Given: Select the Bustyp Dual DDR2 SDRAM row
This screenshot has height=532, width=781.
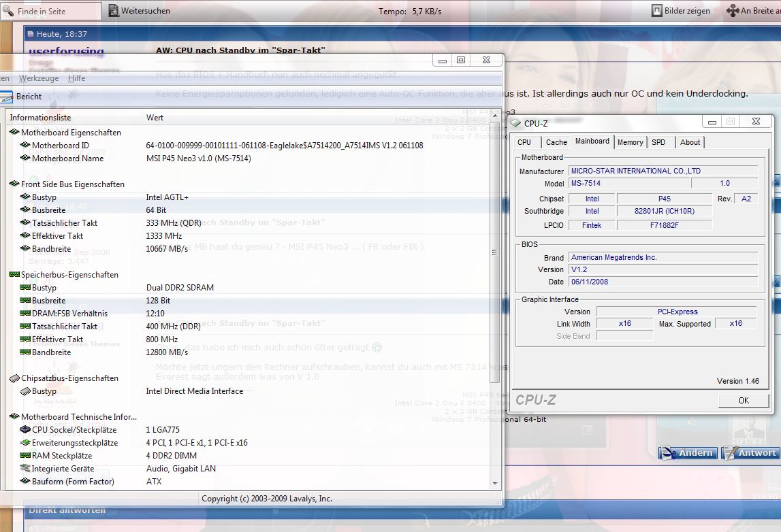Looking at the screenshot, I should point(249,288).
